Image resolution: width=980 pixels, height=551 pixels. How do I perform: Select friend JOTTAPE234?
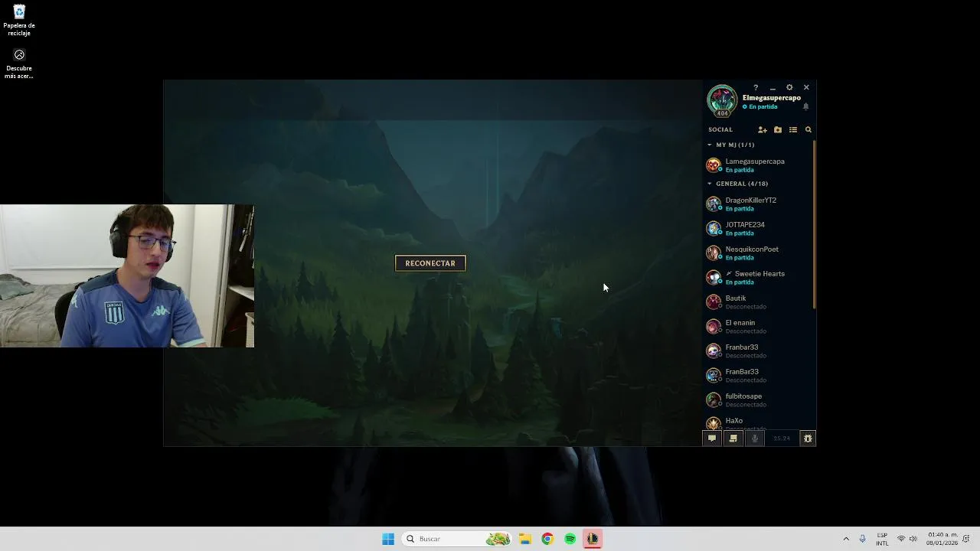tap(758, 229)
